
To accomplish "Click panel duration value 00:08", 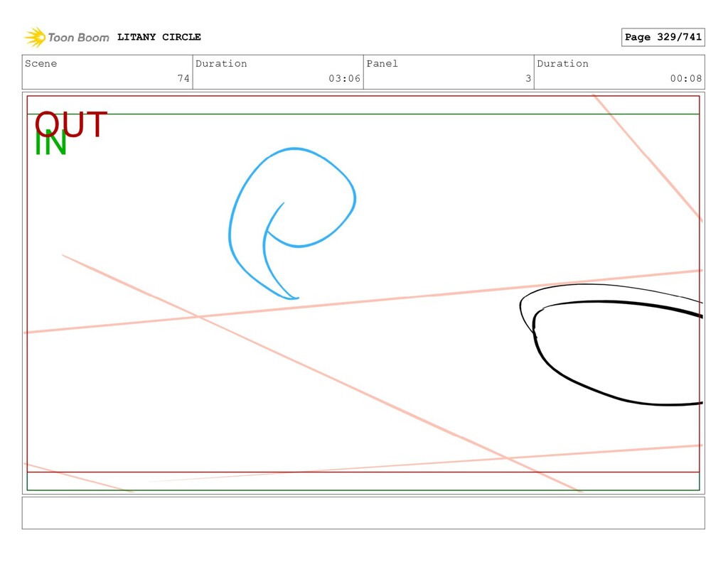I will 686,78.
